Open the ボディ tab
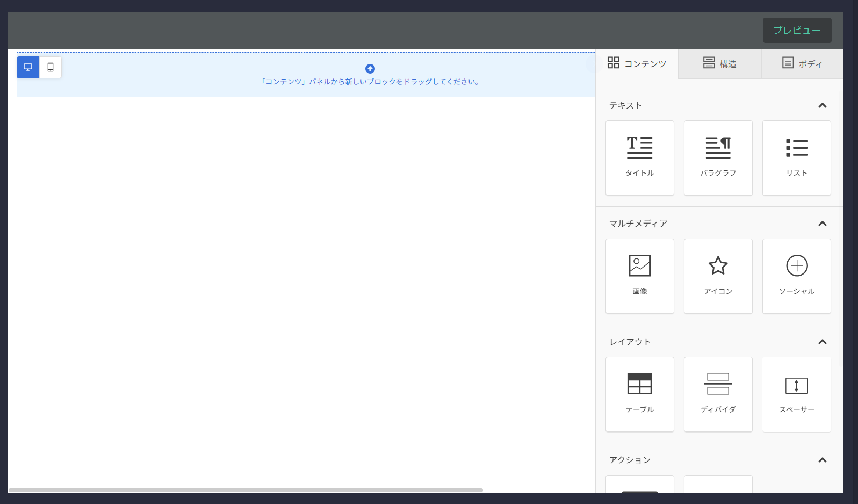 [802, 63]
